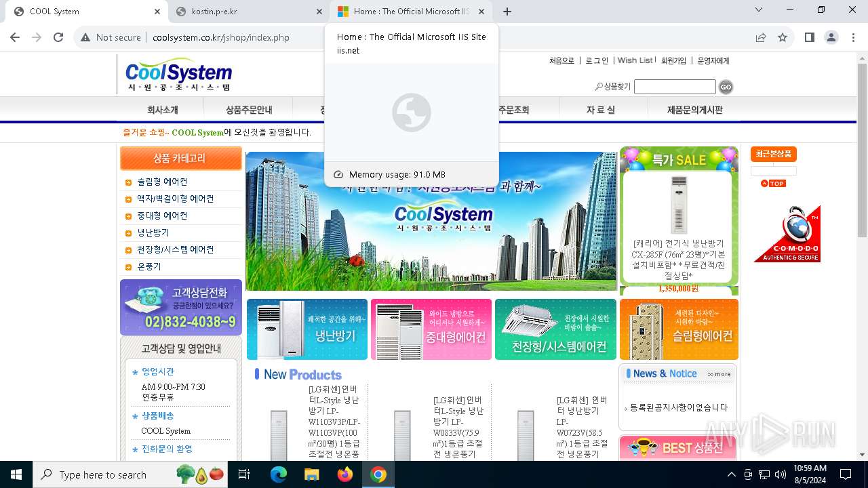Click the GO search button

coord(726,87)
